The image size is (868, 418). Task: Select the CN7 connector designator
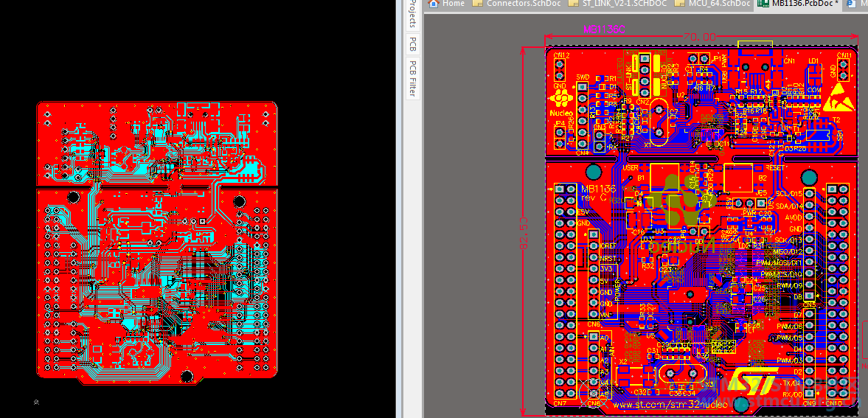pos(560,403)
